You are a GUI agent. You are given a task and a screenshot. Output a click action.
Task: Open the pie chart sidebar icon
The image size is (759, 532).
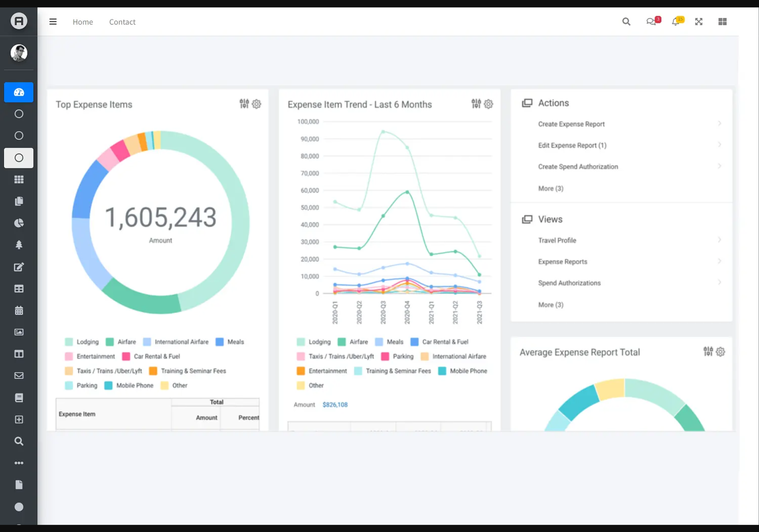pos(19,223)
